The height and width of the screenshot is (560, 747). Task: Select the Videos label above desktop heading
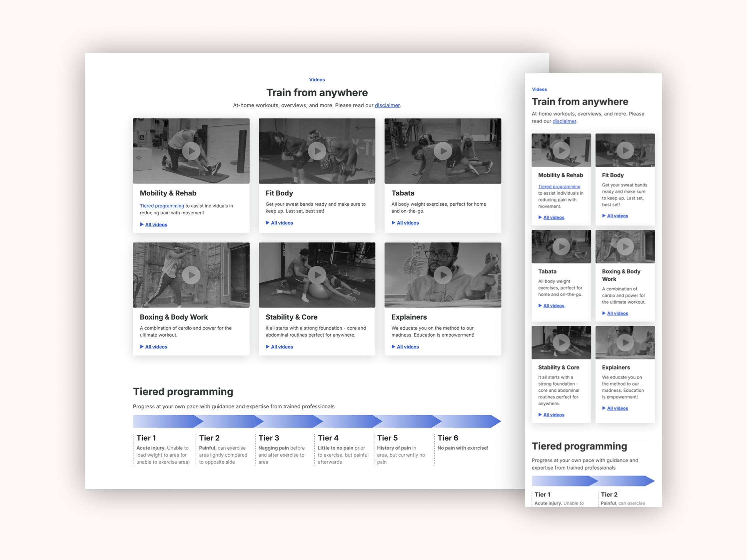(x=317, y=80)
